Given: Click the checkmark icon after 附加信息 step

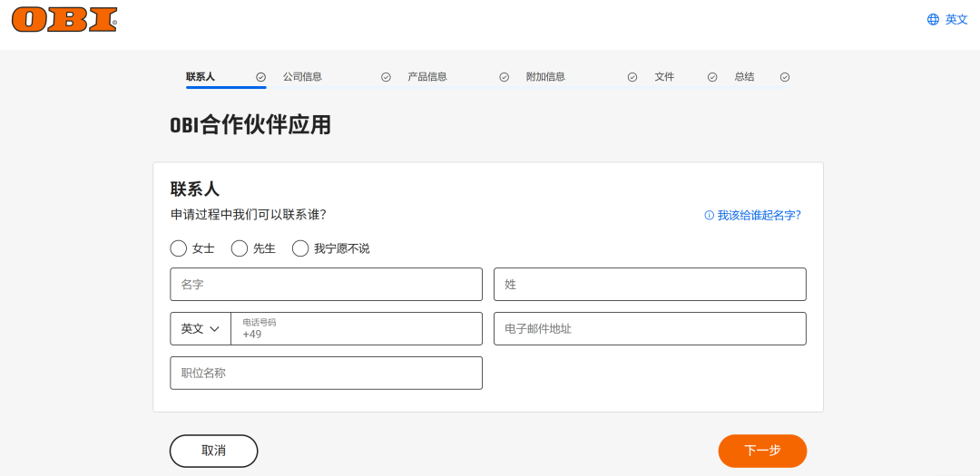Looking at the screenshot, I should 632,77.
